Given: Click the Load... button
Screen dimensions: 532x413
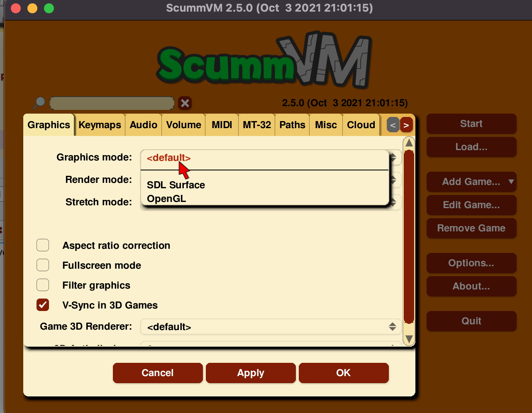Looking at the screenshot, I should point(471,147).
